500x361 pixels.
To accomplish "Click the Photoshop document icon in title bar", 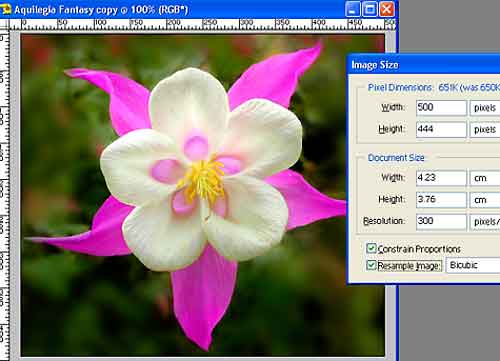I will tap(5, 9).
